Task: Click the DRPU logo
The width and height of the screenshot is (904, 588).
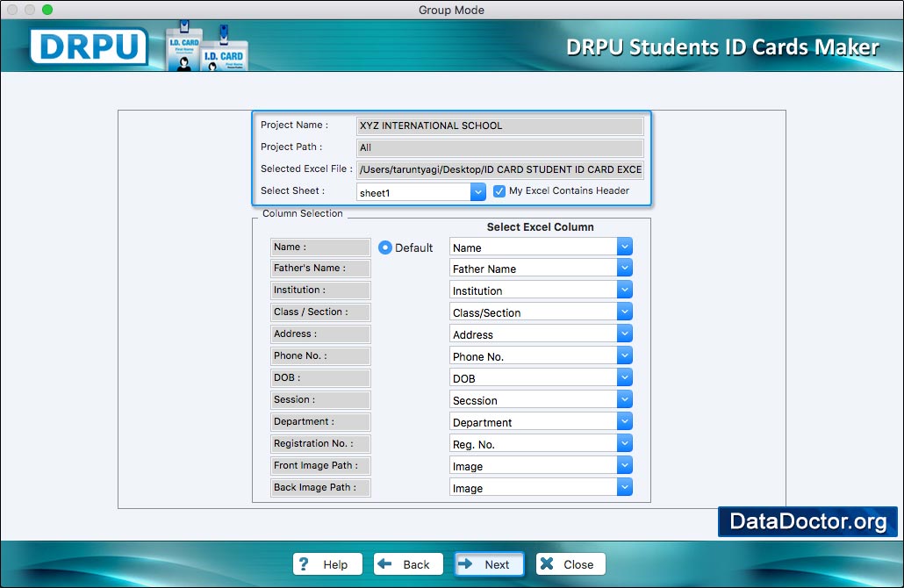Action: point(89,47)
